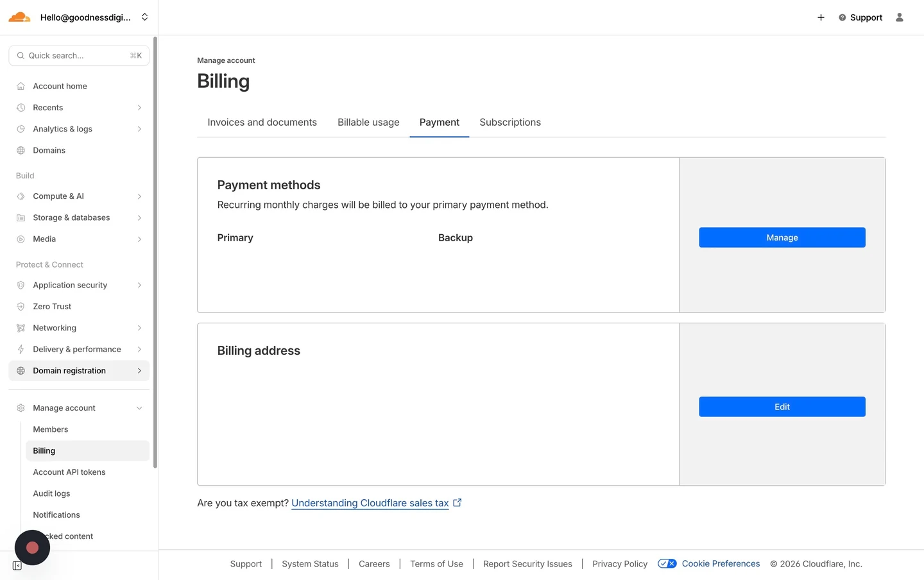924x580 pixels.
Task: Click the Account home house icon
Action: (21, 86)
